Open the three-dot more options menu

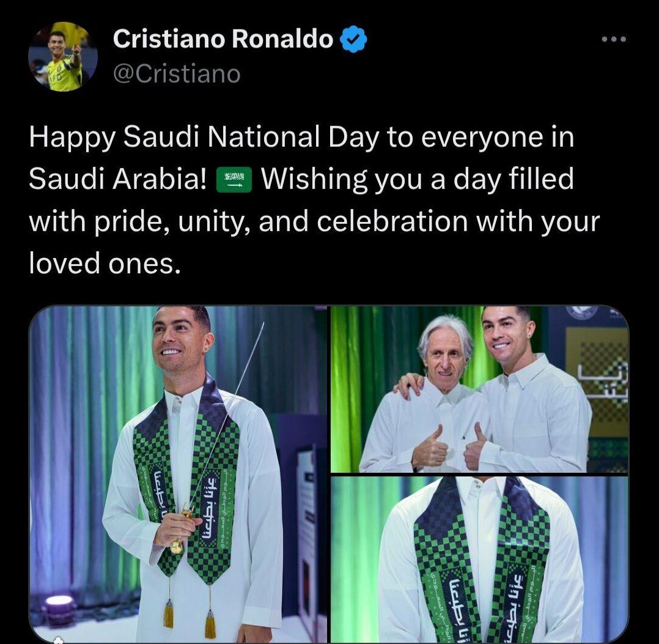point(613,40)
